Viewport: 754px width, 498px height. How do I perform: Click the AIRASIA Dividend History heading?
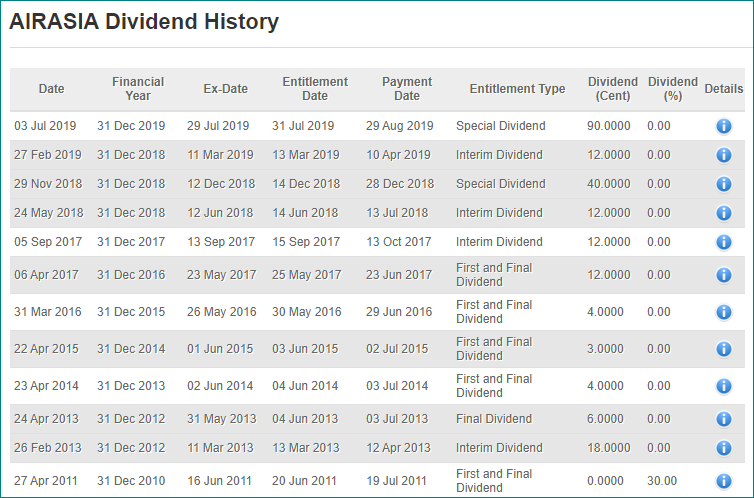point(144,22)
